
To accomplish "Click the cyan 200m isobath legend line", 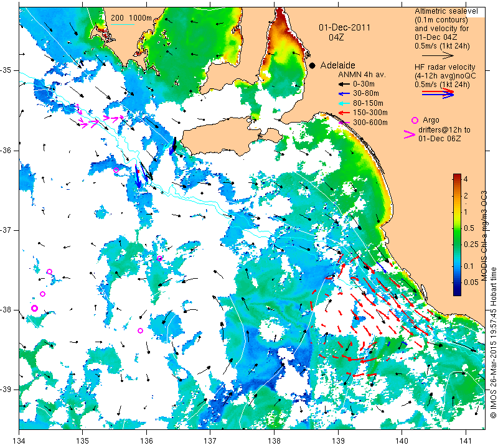I will click(122, 24).
